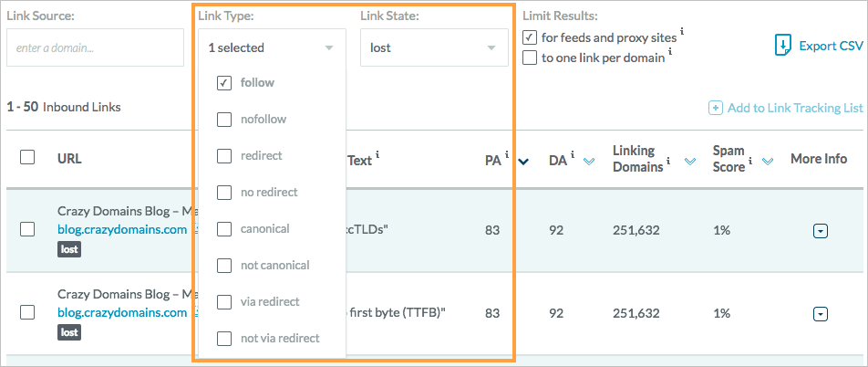This screenshot has width=868, height=367.
Task: Tick the via redirect checkbox
Action: (224, 302)
